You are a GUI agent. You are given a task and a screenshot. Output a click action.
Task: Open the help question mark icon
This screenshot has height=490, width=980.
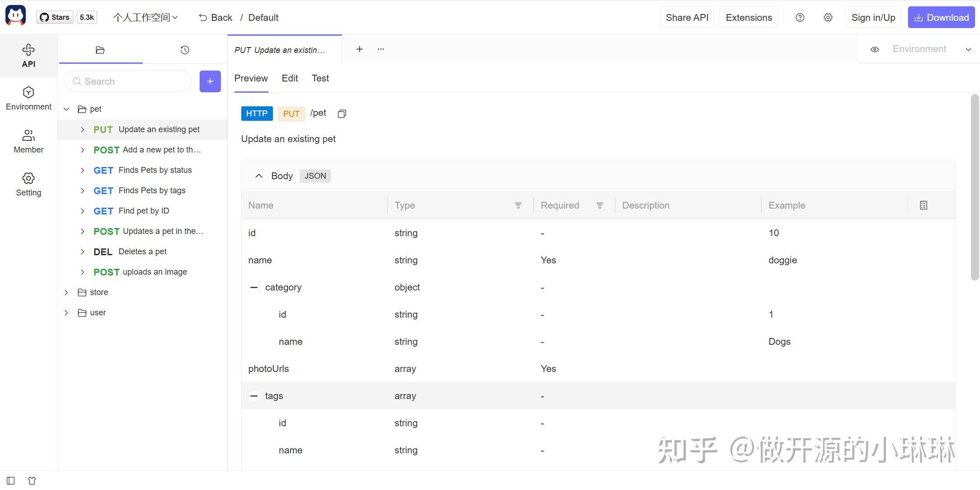point(800,17)
